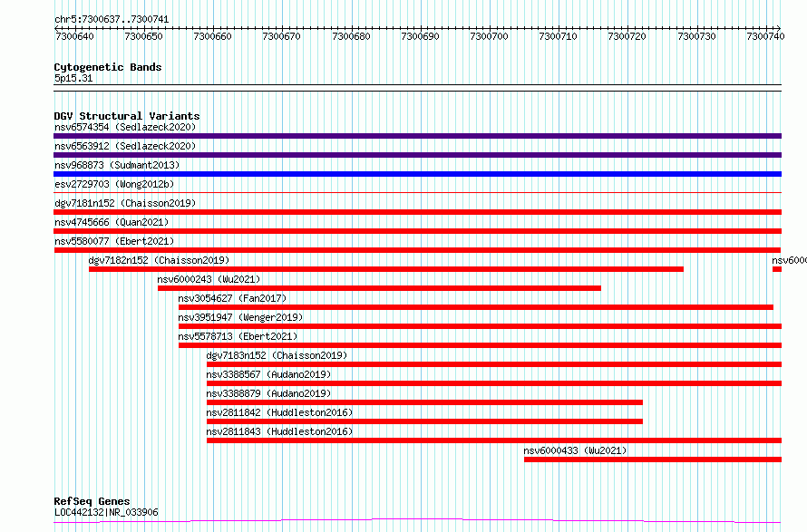This screenshot has width=807, height=532.
Task: Click the DGV Structural Variants track title
Action: 127,116
